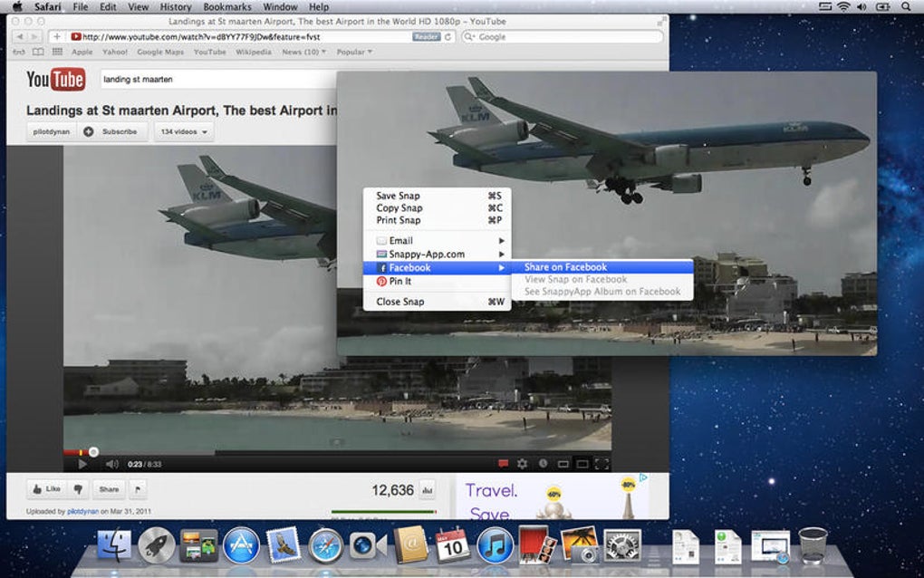Open the pilotdynan uploader link

(x=82, y=512)
